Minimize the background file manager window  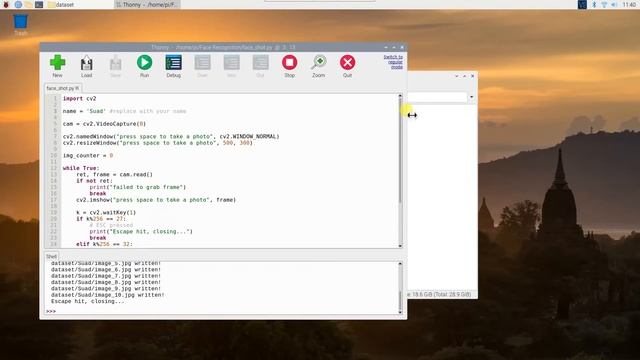pyautogui.click(x=456, y=76)
